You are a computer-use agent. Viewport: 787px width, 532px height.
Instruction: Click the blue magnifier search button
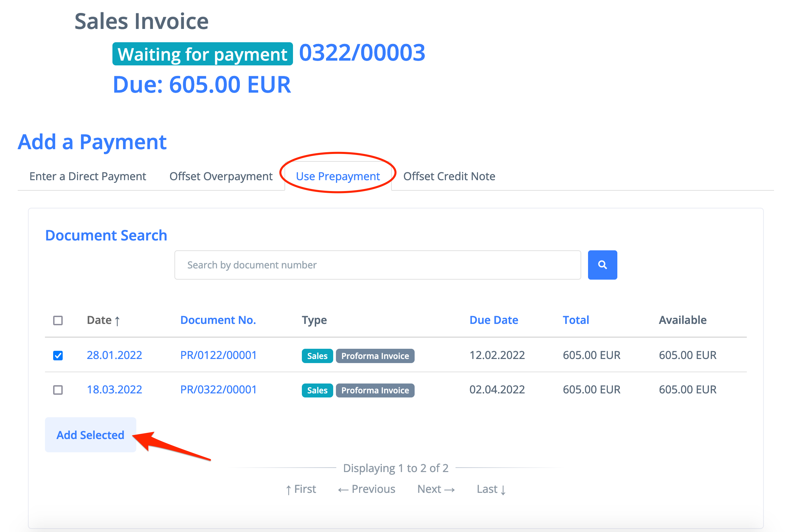pyautogui.click(x=602, y=265)
